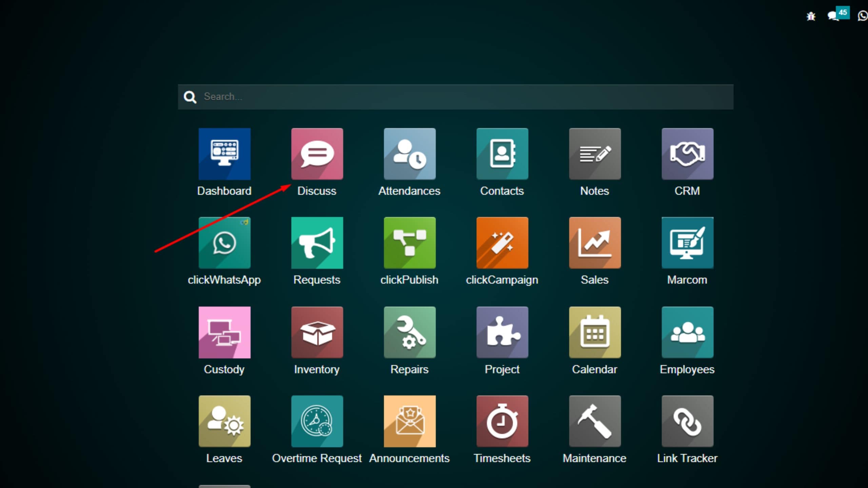The width and height of the screenshot is (868, 488).
Task: Launch the Link Tracker app
Action: point(687,421)
